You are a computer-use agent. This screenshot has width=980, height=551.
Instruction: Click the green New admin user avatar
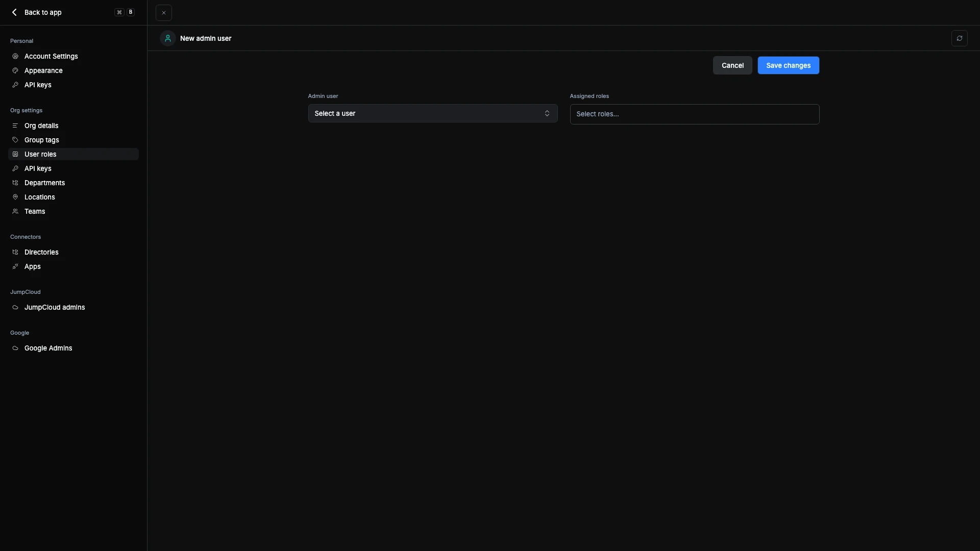pos(167,38)
